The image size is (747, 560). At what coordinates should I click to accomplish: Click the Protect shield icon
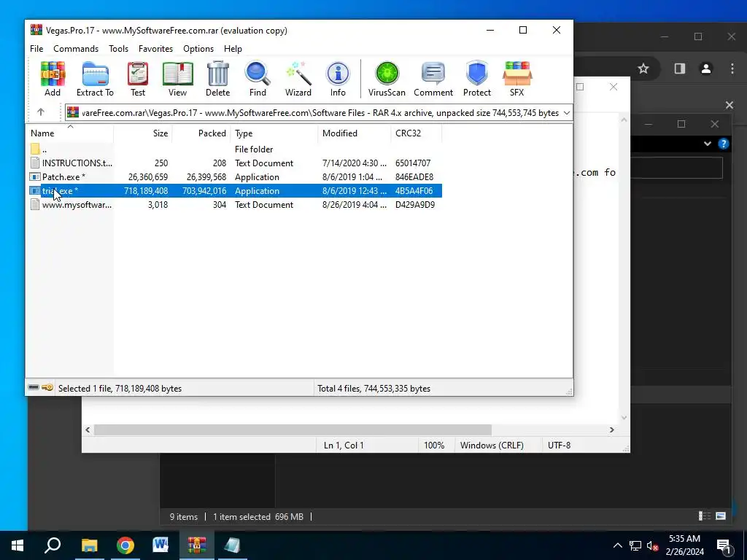477,79
